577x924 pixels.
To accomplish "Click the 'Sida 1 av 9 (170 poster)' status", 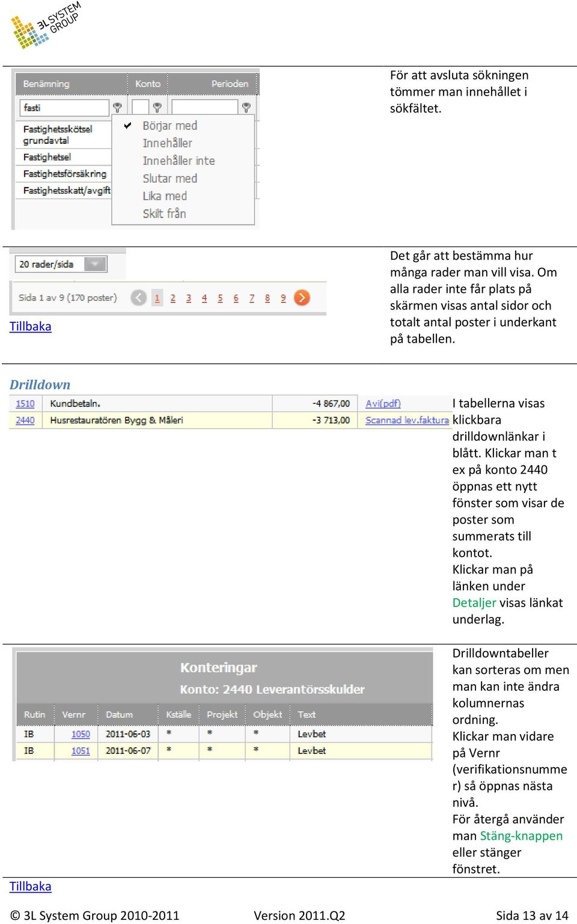I will tap(68, 298).
